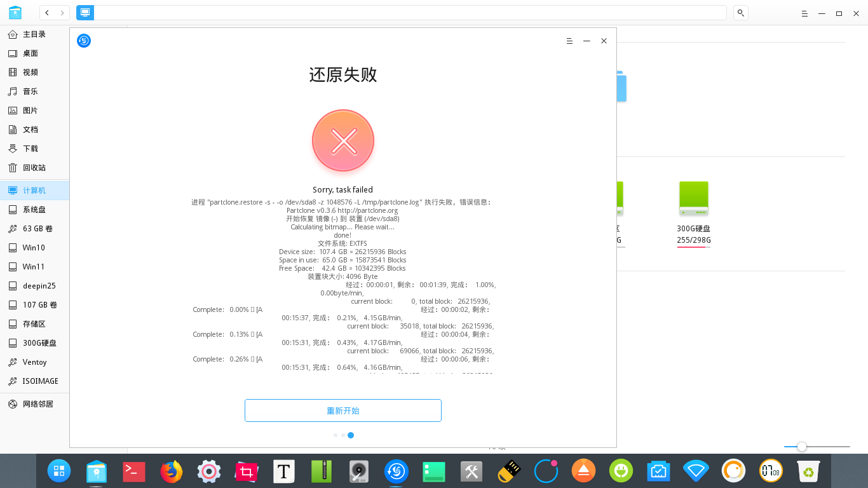Open the terminal from the dock

(x=134, y=471)
